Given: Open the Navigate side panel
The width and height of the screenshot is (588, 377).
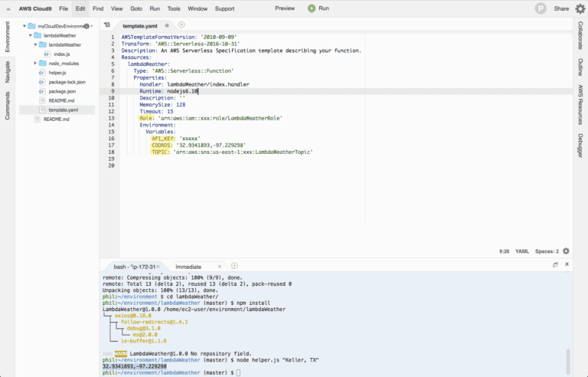Looking at the screenshot, I should tap(8, 72).
